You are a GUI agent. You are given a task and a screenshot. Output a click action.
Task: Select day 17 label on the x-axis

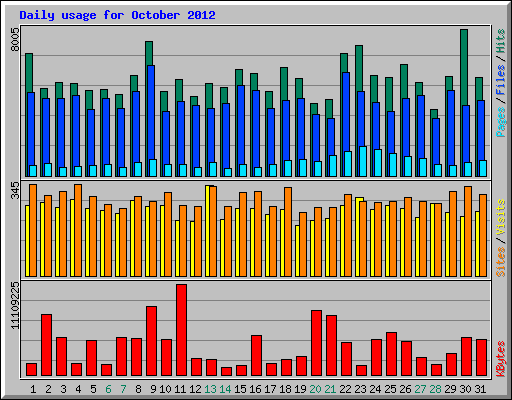[270, 389]
